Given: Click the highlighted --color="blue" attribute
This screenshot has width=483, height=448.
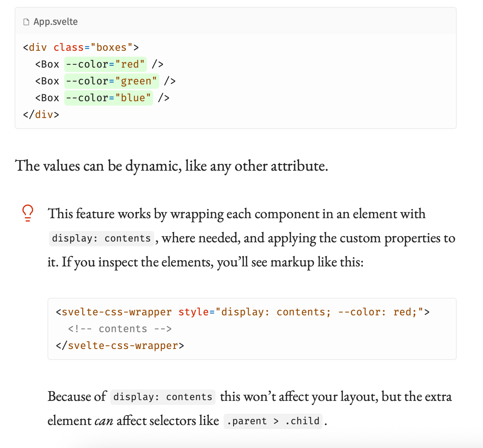Looking at the screenshot, I should pos(109,98).
